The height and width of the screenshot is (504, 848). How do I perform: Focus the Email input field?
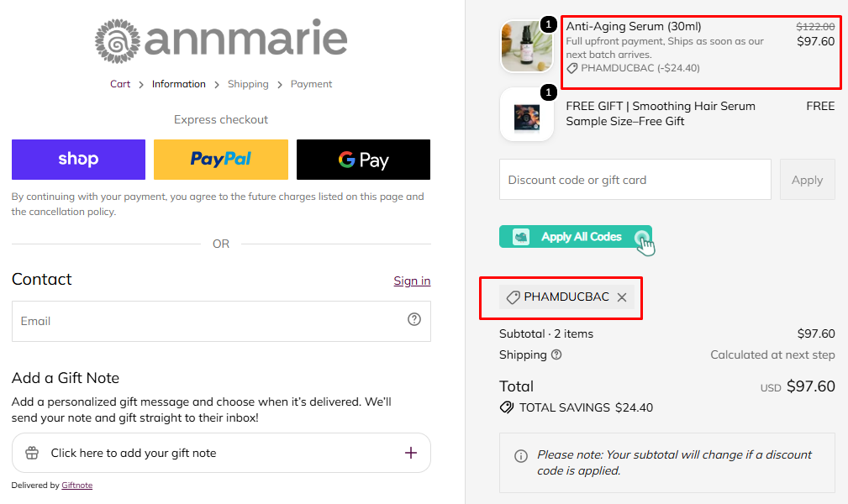[221, 321]
